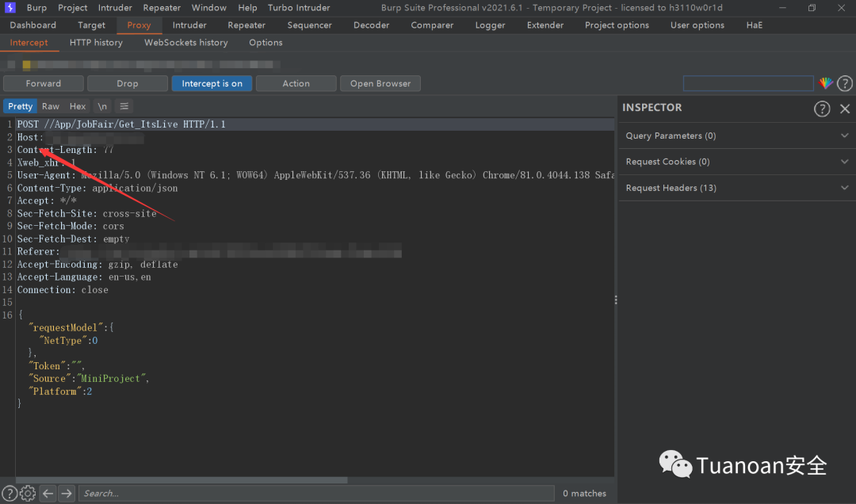Click the "Platform":2 JSON line

coord(60,391)
